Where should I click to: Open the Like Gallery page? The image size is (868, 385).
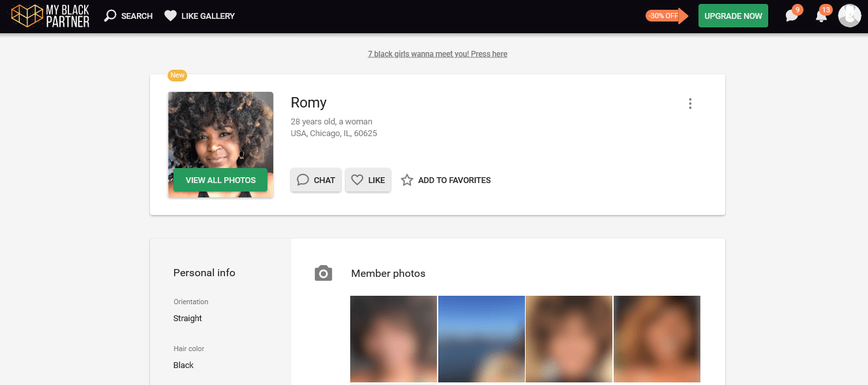(x=199, y=16)
